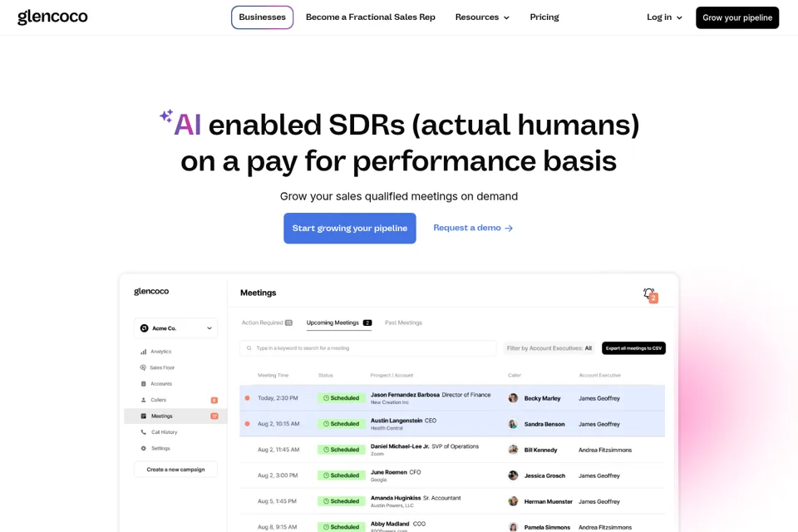Click Jason Fernandez Barbosa prospect name

pyautogui.click(x=405, y=395)
